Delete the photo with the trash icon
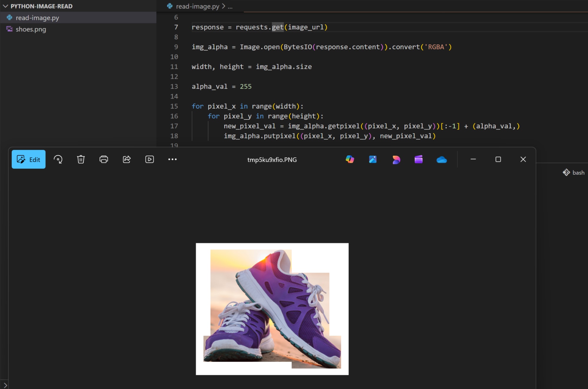The width and height of the screenshot is (588, 389). click(x=81, y=159)
